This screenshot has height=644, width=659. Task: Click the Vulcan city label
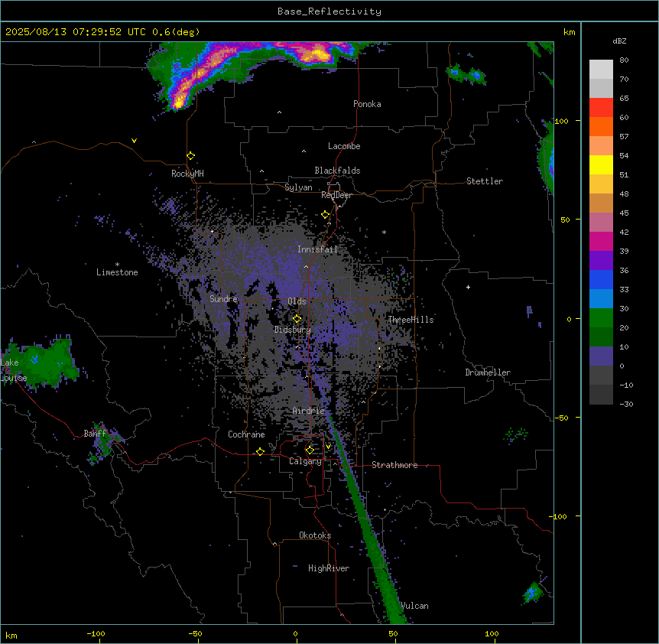click(x=415, y=606)
